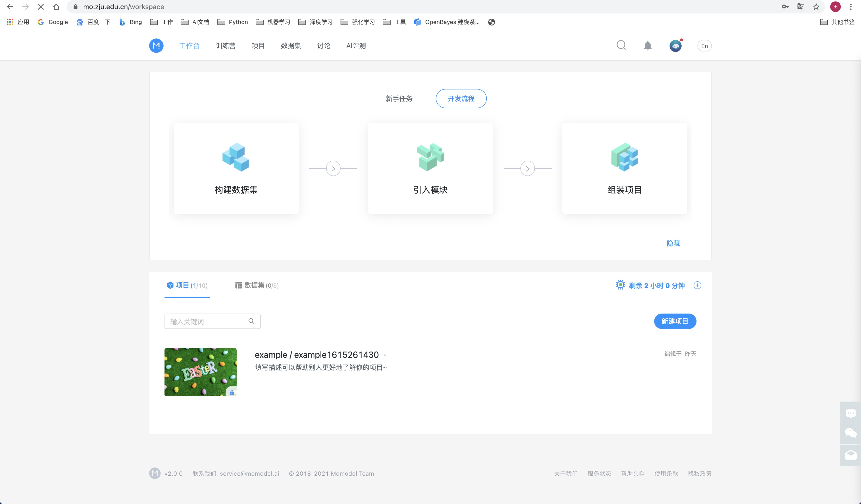Screen dimensions: 861x504
Task: Open notifications bell
Action: [x=648, y=46]
